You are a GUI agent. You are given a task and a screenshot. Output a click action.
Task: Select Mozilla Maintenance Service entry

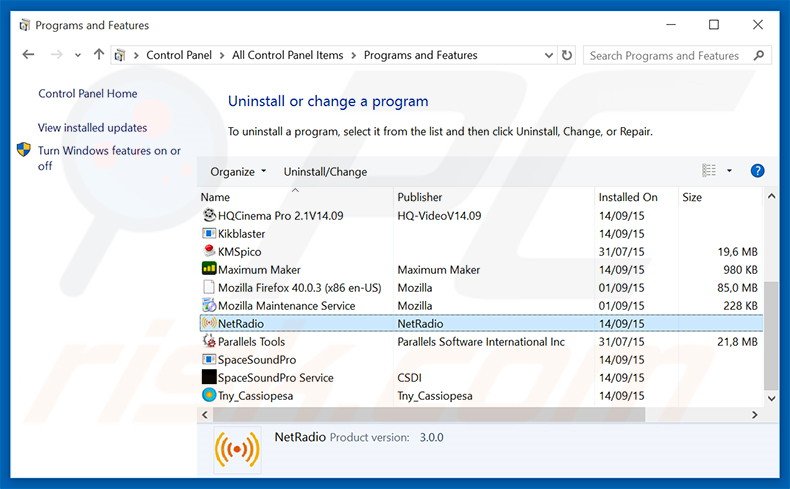[286, 306]
